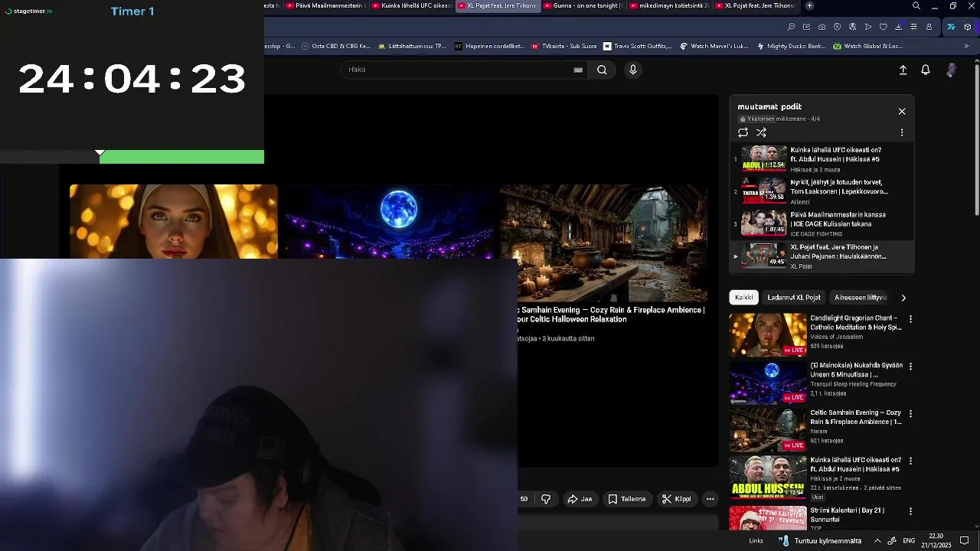Image resolution: width=980 pixels, height=551 pixels.
Task: Open Tuntuu kylmemmältä weather widget
Action: pyautogui.click(x=819, y=541)
